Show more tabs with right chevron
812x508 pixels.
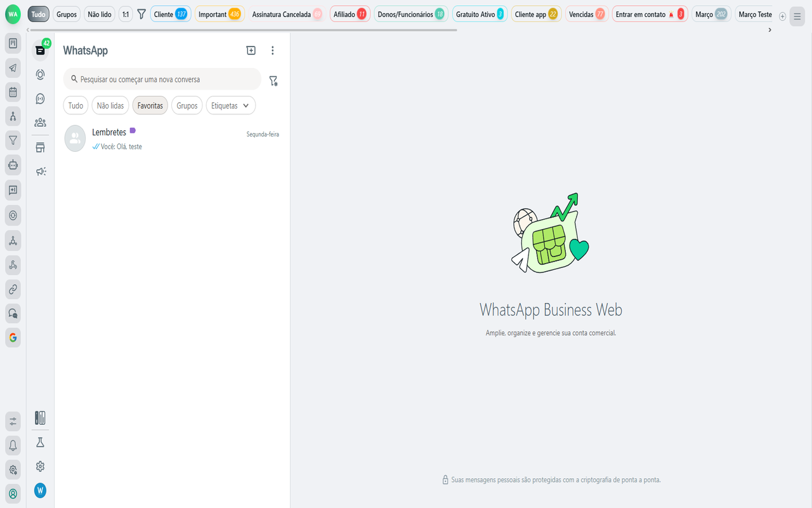tap(770, 30)
